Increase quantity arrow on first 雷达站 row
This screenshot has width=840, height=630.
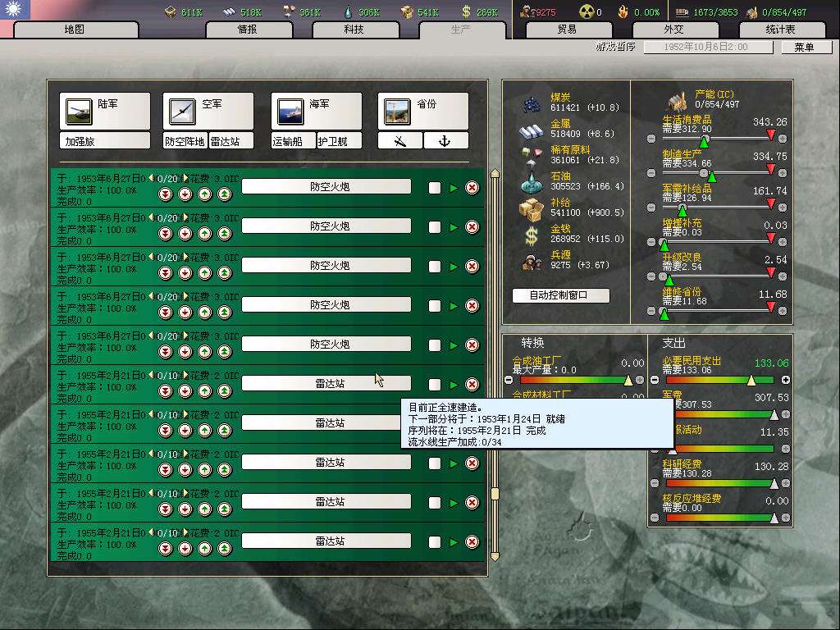[x=185, y=375]
